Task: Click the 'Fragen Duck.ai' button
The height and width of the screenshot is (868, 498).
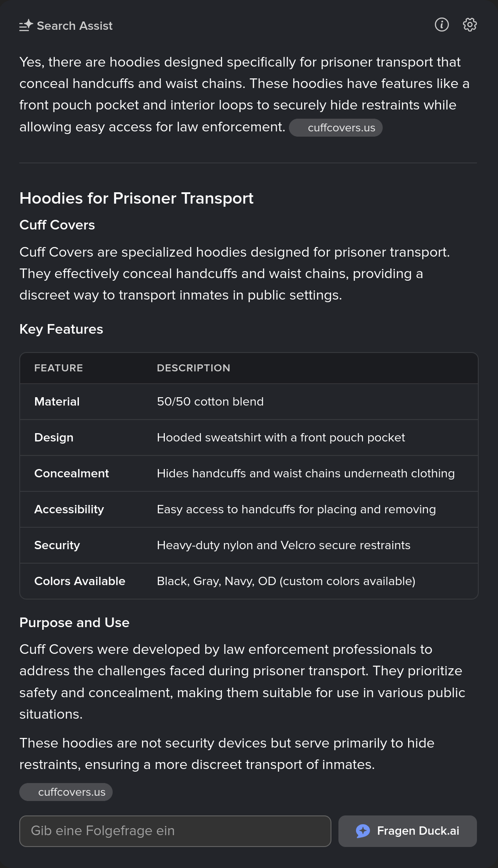Action: [x=408, y=831]
